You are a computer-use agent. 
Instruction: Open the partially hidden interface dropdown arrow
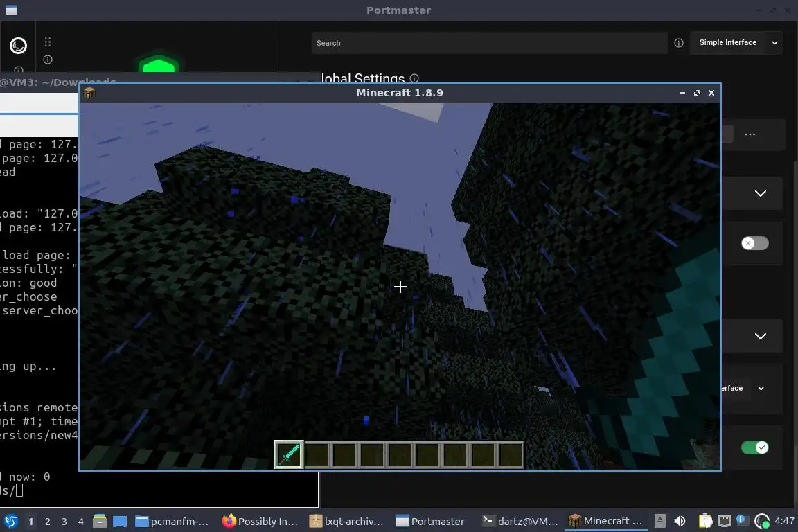pyautogui.click(x=761, y=389)
